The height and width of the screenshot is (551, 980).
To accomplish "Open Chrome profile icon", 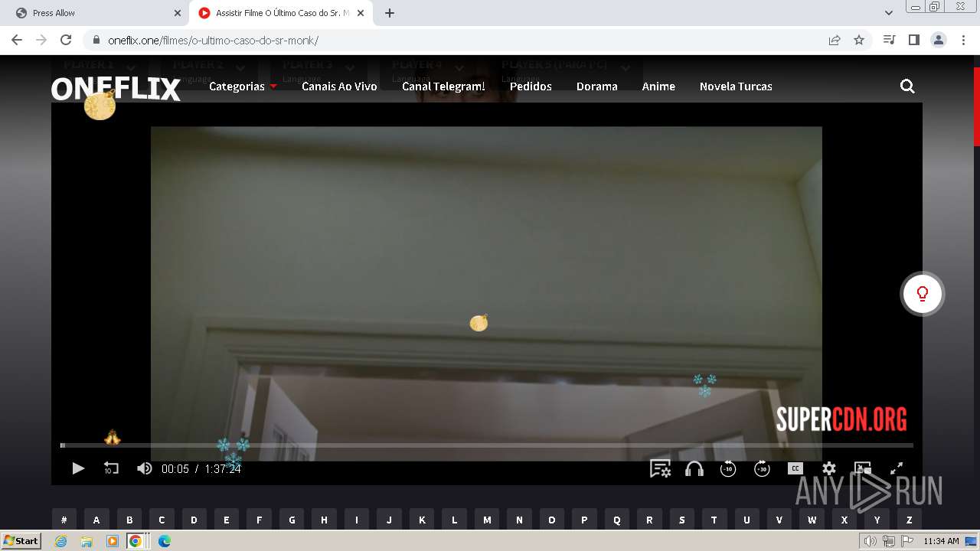I will [939, 40].
